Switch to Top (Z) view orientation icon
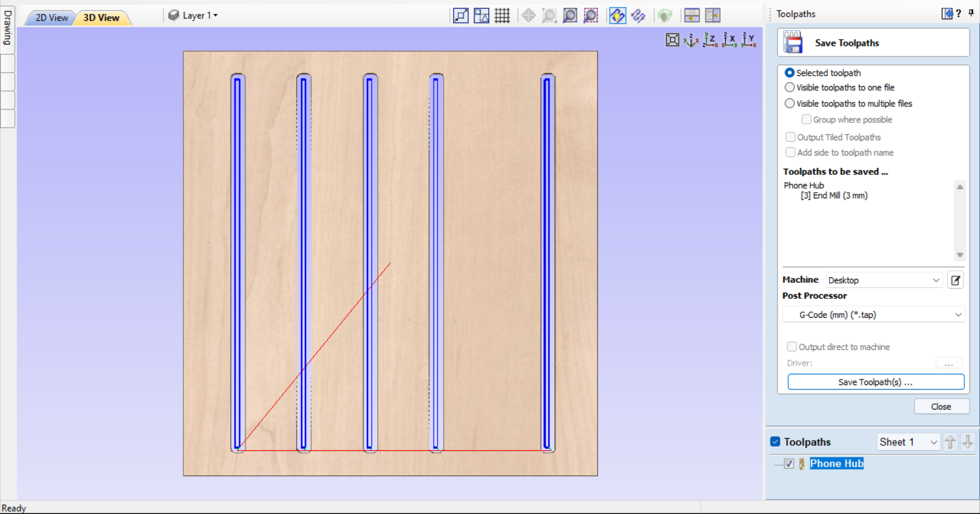Image resolution: width=980 pixels, height=514 pixels. pos(709,40)
